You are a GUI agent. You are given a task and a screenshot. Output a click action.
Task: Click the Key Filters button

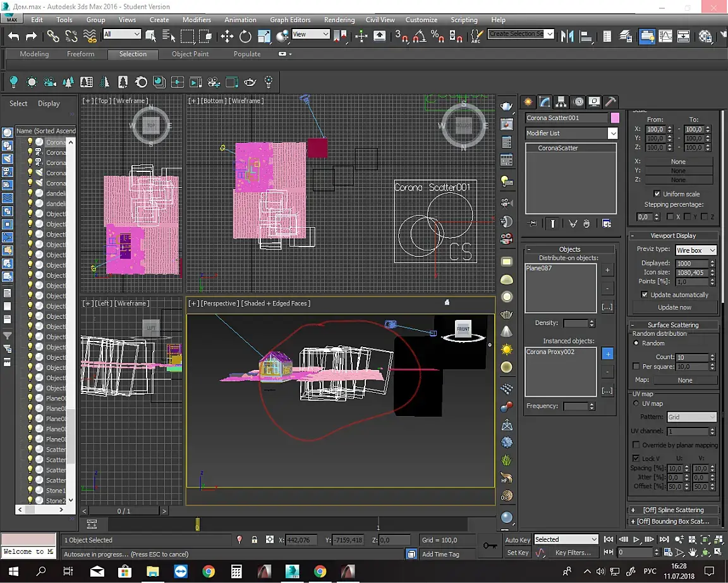573,553
